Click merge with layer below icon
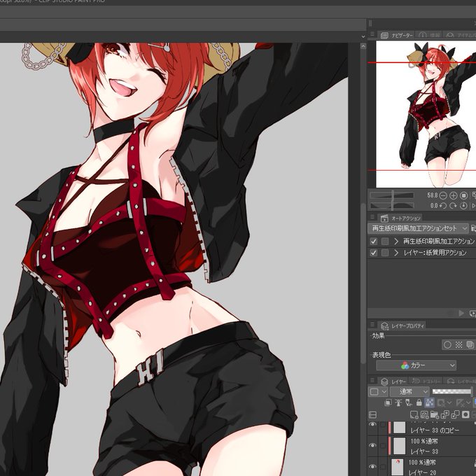 pyautogui.click(x=455, y=414)
